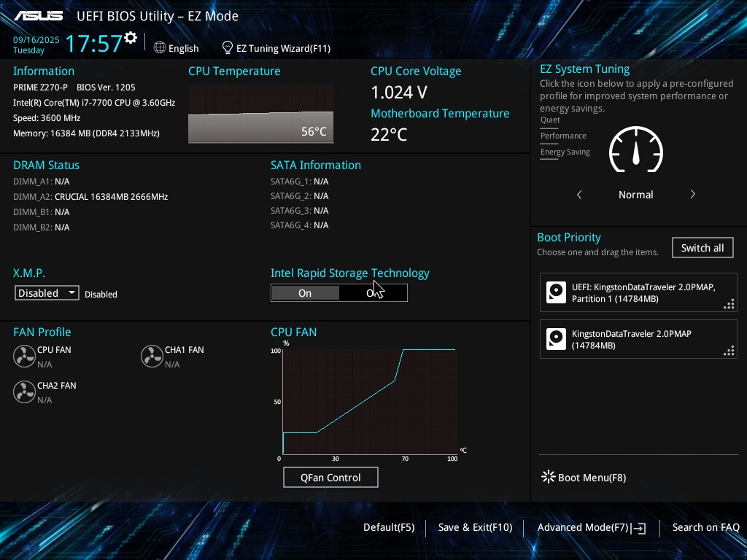The height and width of the screenshot is (560, 747).
Task: Click the Normal profile label
Action: click(636, 194)
